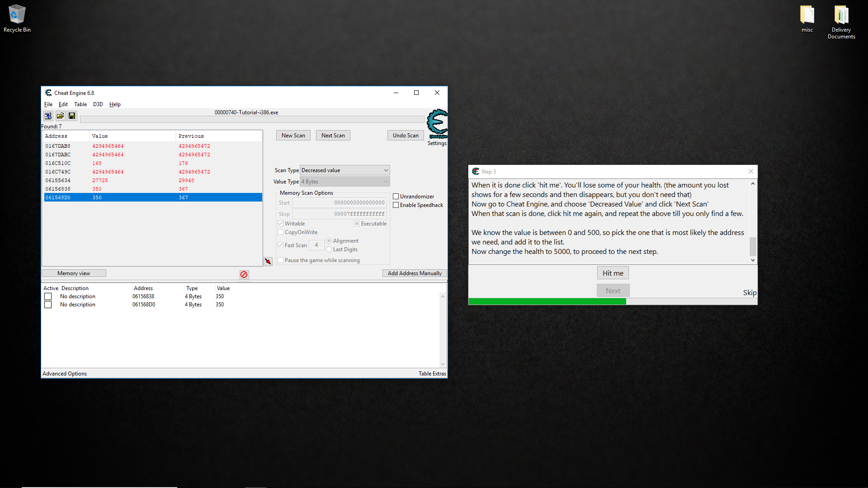The width and height of the screenshot is (868, 488).
Task: Enable the Unrandomizer checkbox
Action: tap(396, 197)
